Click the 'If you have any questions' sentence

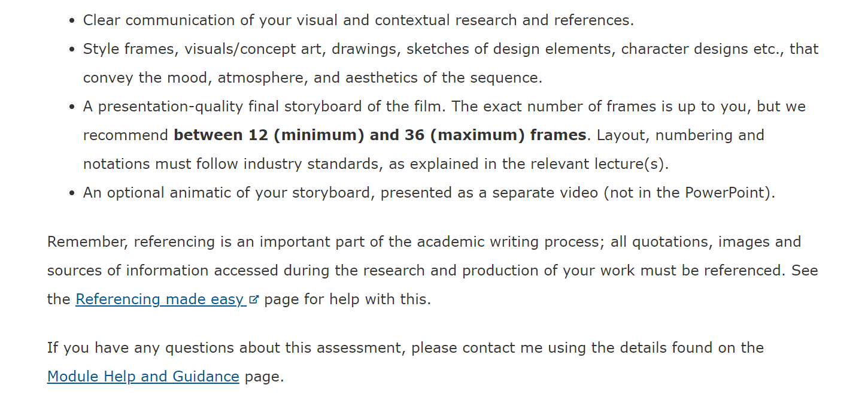(405, 348)
